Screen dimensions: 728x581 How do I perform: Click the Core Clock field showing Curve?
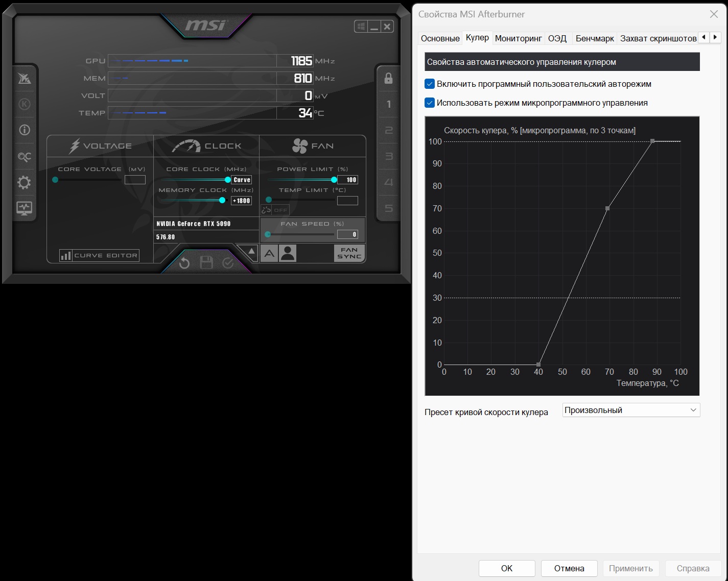coord(242,180)
